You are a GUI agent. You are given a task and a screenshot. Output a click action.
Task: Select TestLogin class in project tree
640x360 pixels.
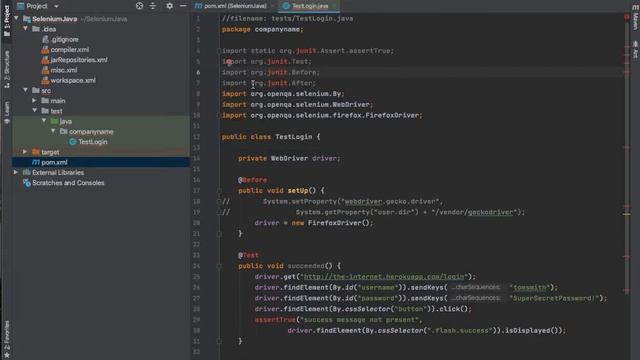pyautogui.click(x=93, y=142)
